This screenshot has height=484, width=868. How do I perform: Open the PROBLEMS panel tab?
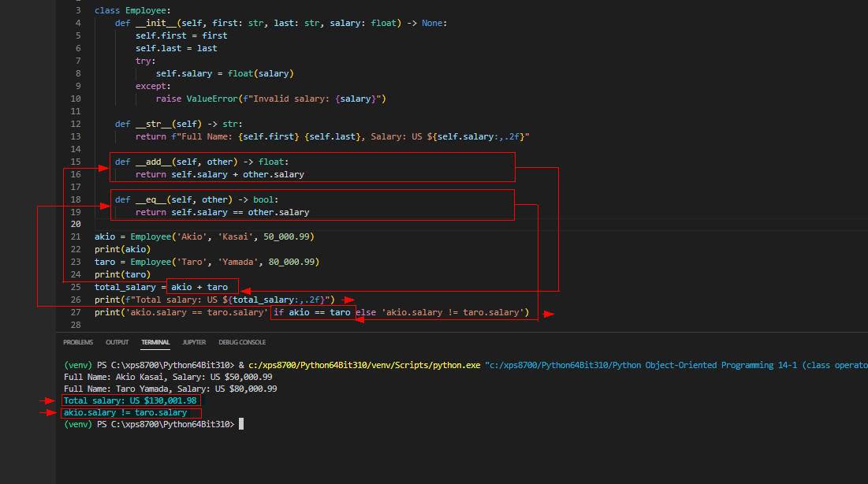tap(78, 342)
